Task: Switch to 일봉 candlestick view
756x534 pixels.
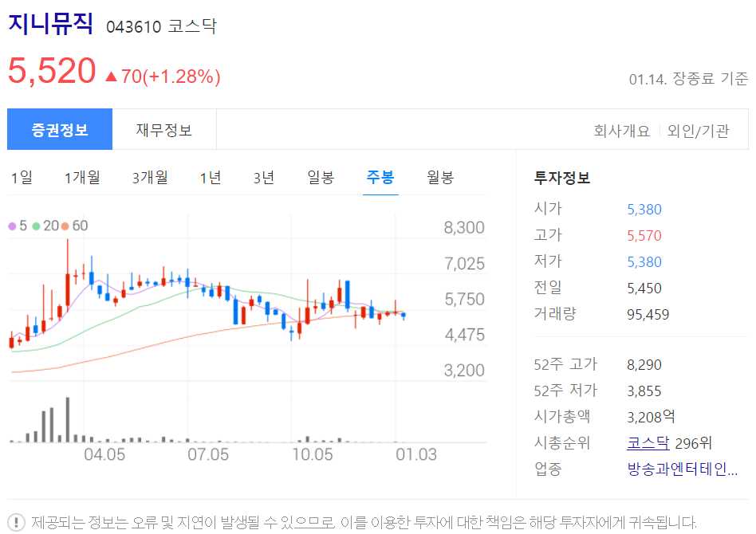Action: pos(319,178)
